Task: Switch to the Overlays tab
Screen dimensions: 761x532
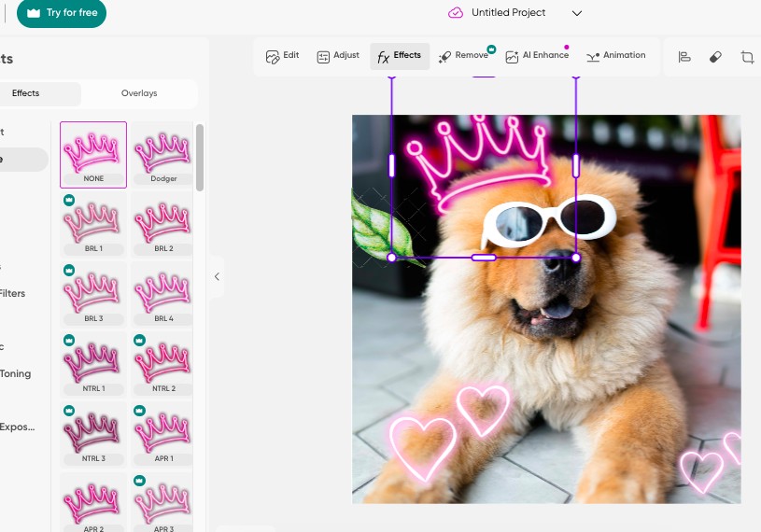Action: point(139,93)
